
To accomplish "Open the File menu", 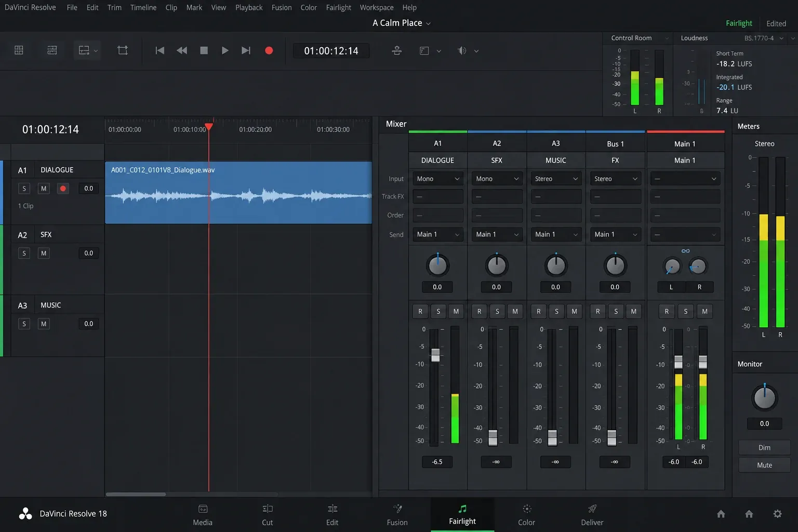I will point(72,7).
